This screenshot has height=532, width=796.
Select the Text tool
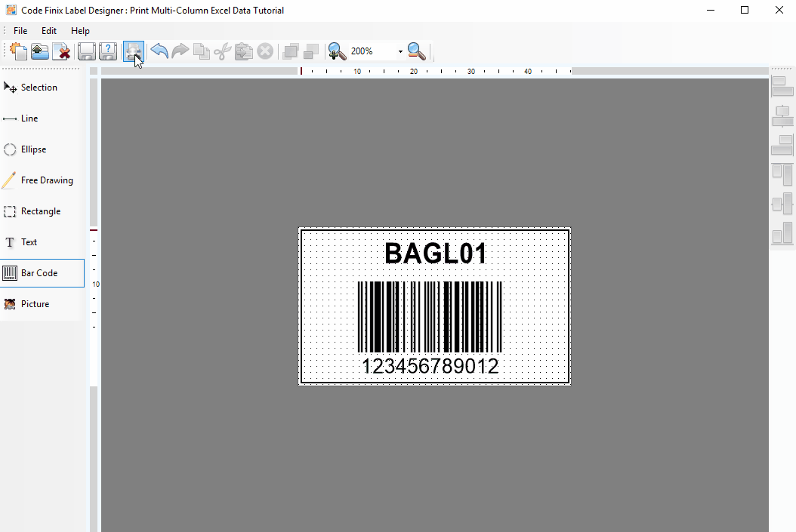pyautogui.click(x=42, y=242)
